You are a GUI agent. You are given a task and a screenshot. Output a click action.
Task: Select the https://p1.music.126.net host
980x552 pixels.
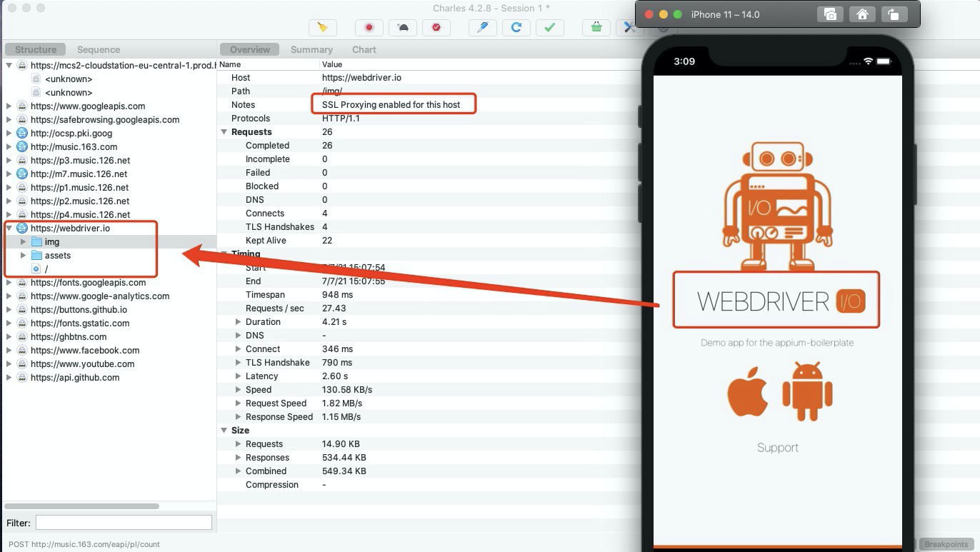tap(80, 188)
